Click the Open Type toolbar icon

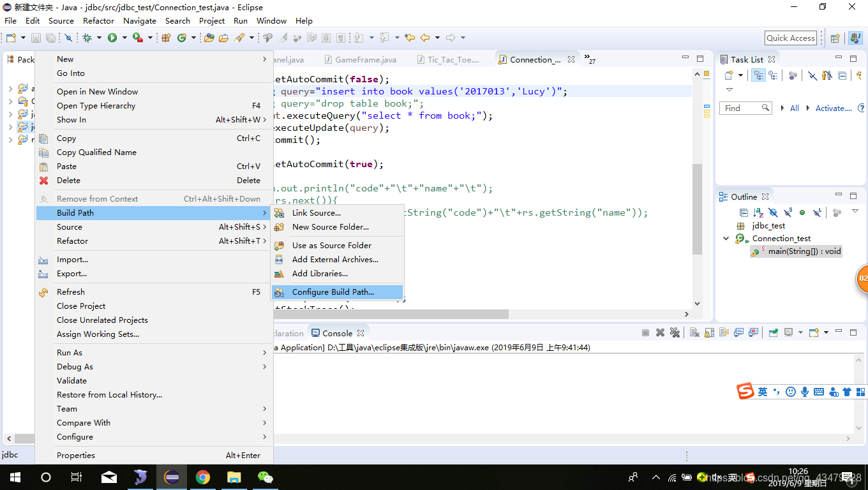pos(209,38)
